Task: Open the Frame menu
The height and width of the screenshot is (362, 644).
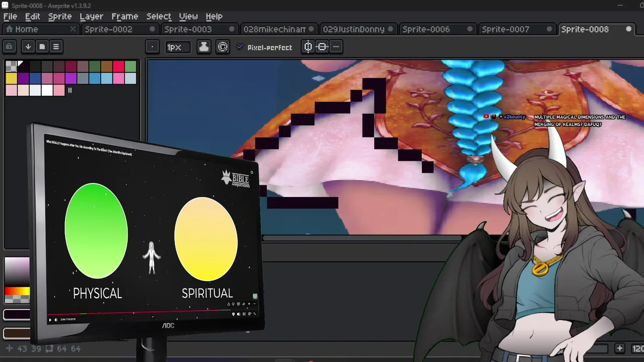Action: pyautogui.click(x=125, y=17)
